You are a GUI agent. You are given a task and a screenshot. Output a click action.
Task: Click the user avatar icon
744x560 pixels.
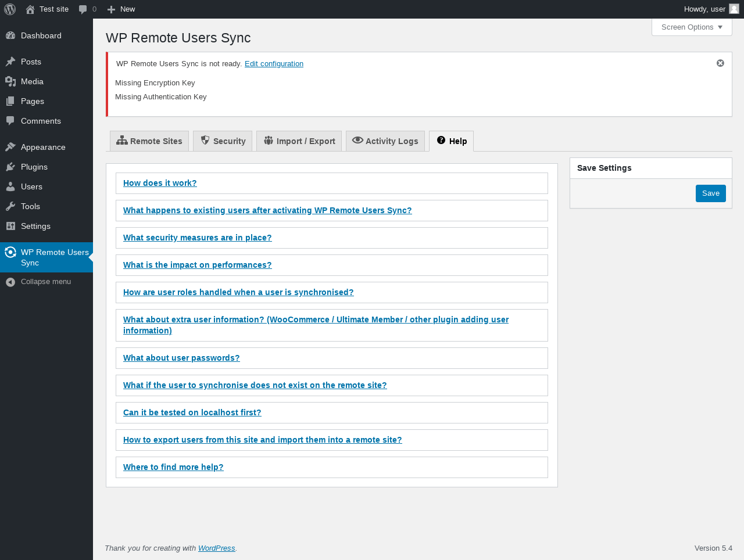(x=734, y=9)
